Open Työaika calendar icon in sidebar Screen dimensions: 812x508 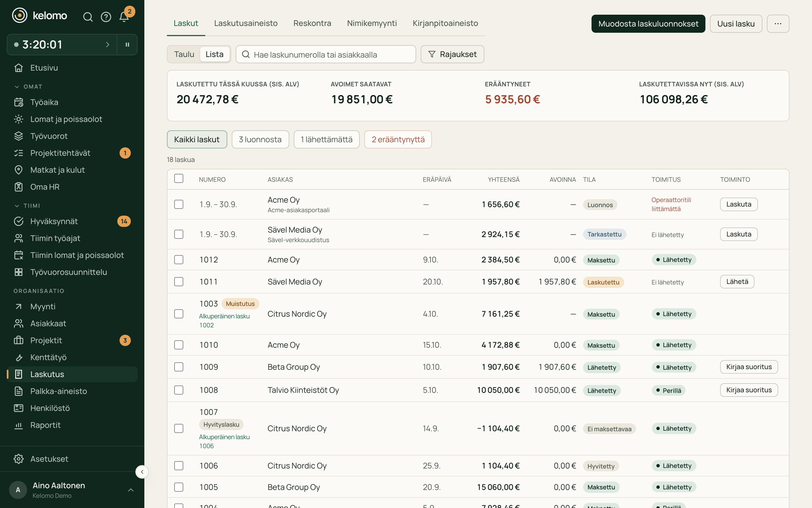19,102
